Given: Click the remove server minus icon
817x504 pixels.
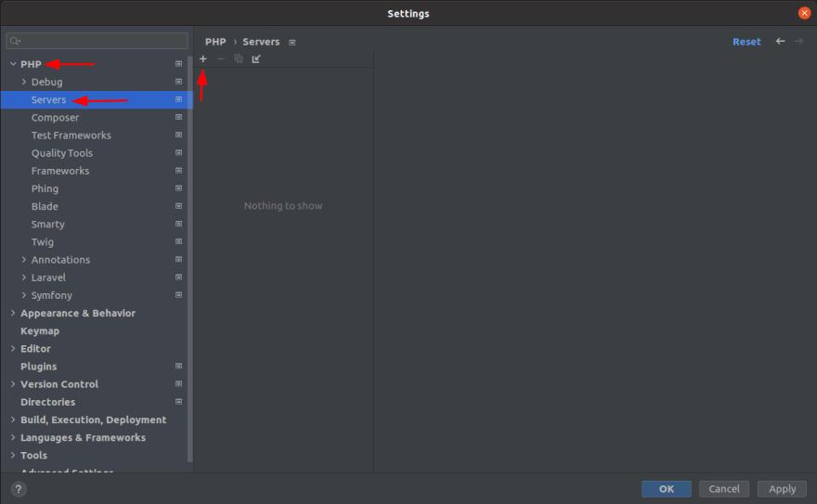Looking at the screenshot, I should pos(220,58).
